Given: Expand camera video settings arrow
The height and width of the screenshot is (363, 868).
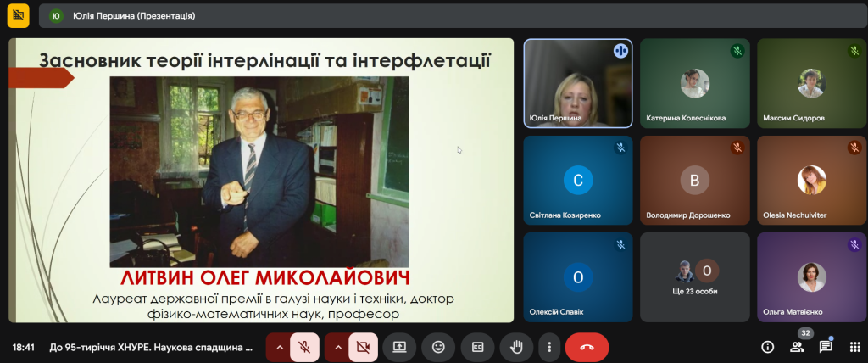Looking at the screenshot, I should (338, 348).
